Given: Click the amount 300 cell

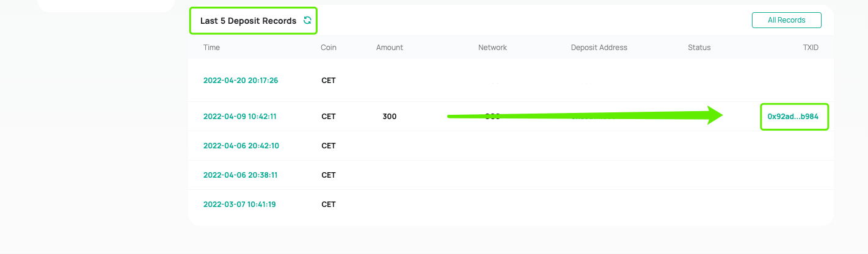Looking at the screenshot, I should 389,117.
